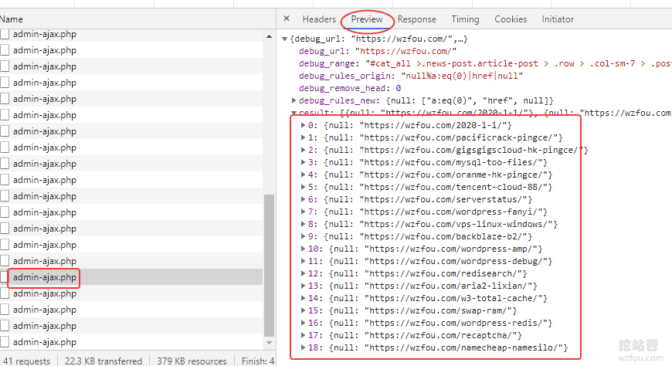Expand result item 5 tencent-cloud-88
672x366 pixels.
click(x=303, y=187)
